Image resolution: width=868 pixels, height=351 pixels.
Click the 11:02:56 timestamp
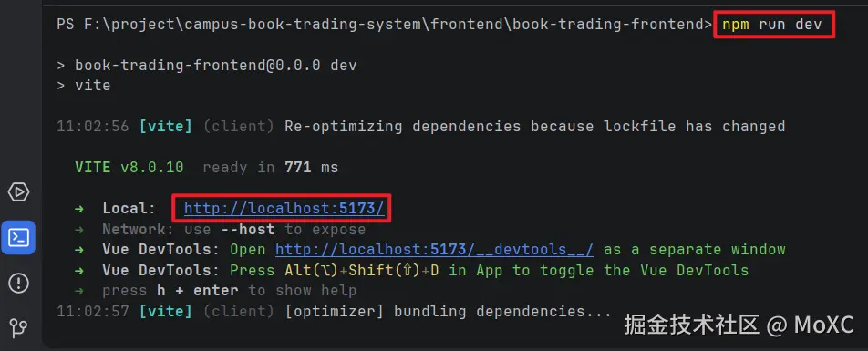tap(92, 127)
